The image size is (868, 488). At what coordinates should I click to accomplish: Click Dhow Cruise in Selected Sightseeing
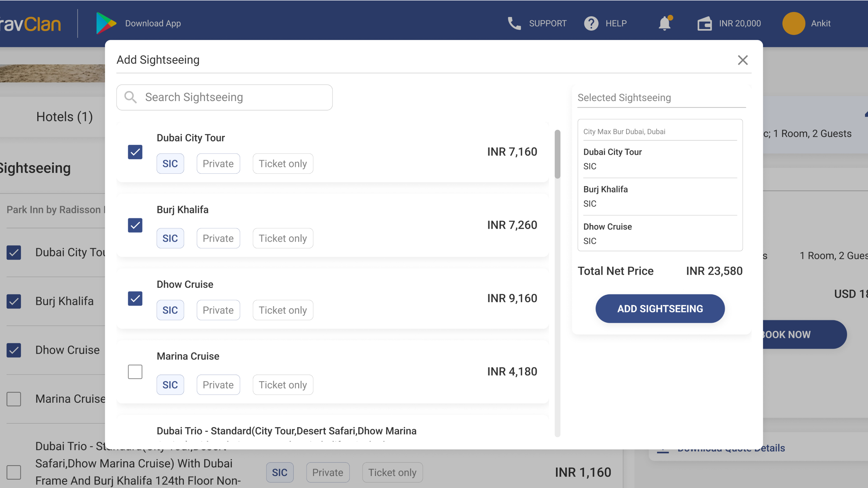[608, 227]
